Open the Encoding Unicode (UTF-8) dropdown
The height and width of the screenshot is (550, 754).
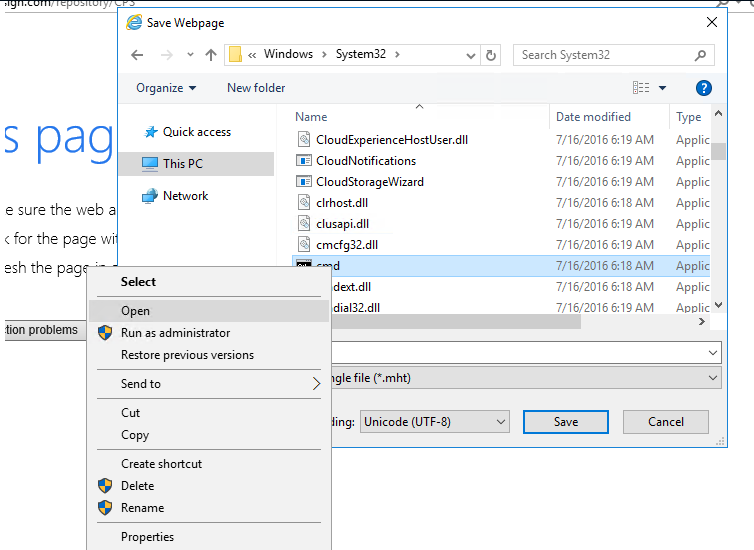(x=435, y=422)
